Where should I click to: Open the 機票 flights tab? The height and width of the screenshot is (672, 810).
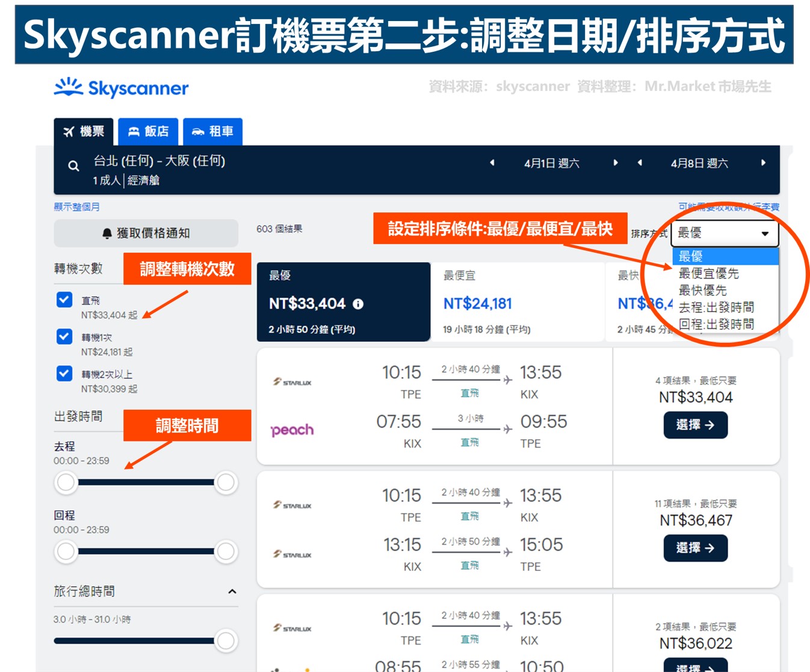pos(84,131)
